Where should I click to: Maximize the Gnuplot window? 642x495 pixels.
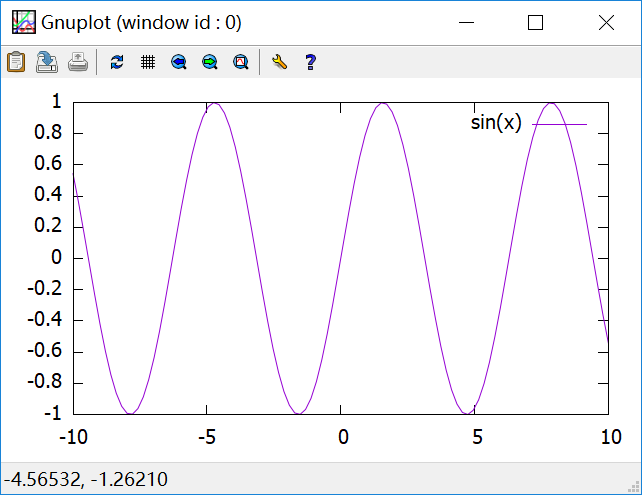536,23
